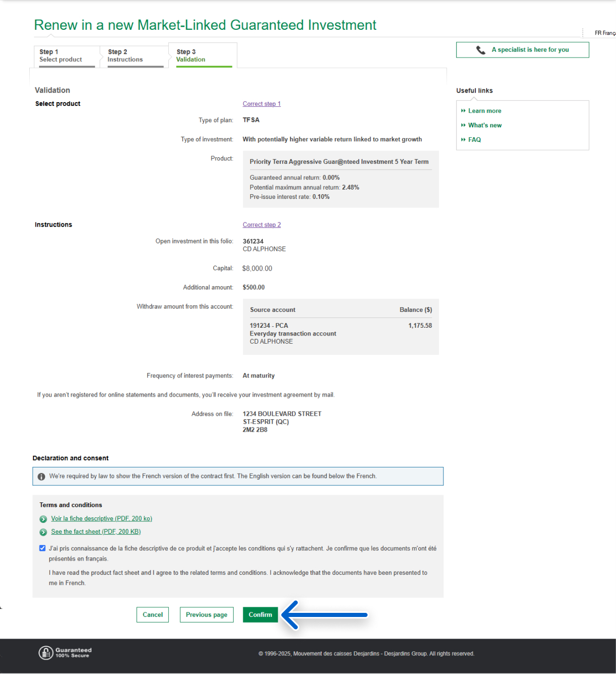Image resolution: width=616 pixels, height=674 pixels.
Task: Click the double-arrow icon beside What's new
Action: tap(463, 125)
